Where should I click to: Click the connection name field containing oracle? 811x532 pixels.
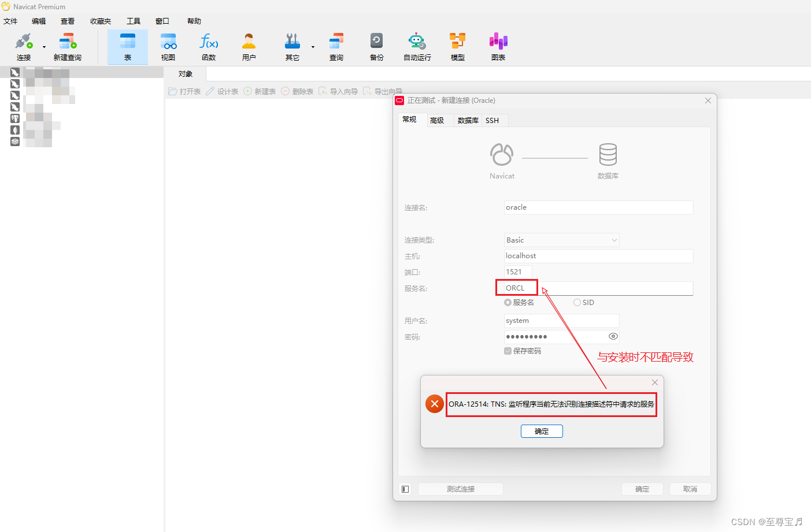coord(598,207)
